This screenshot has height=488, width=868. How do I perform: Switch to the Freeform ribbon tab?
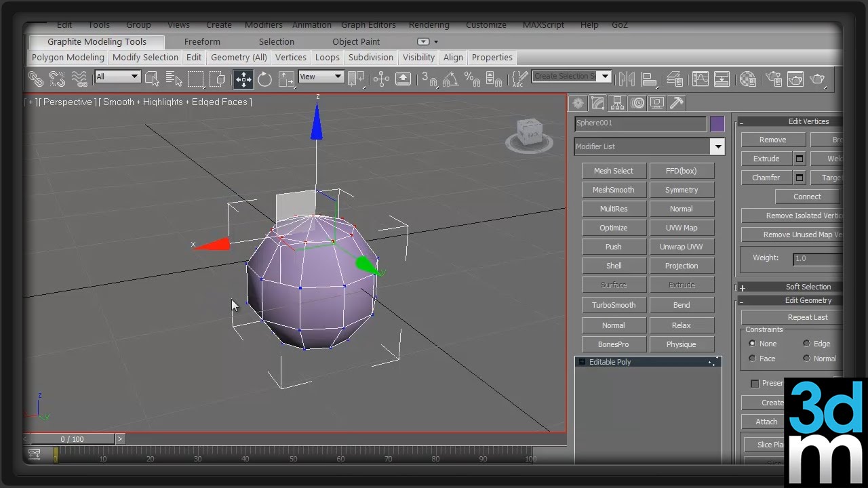click(202, 42)
